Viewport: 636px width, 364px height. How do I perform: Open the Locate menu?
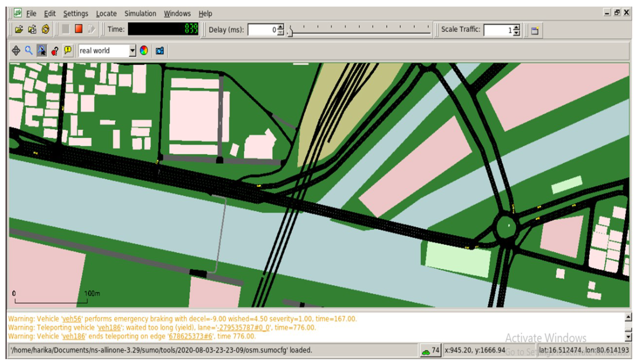106,14
